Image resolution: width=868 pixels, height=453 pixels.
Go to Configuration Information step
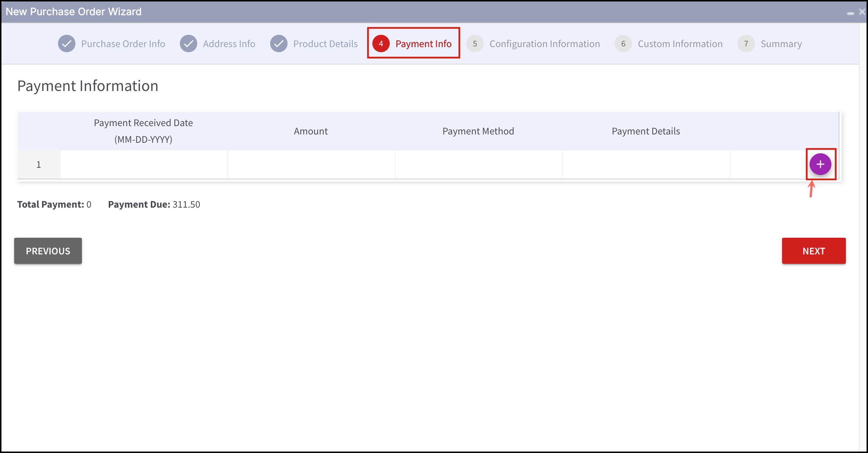point(544,44)
